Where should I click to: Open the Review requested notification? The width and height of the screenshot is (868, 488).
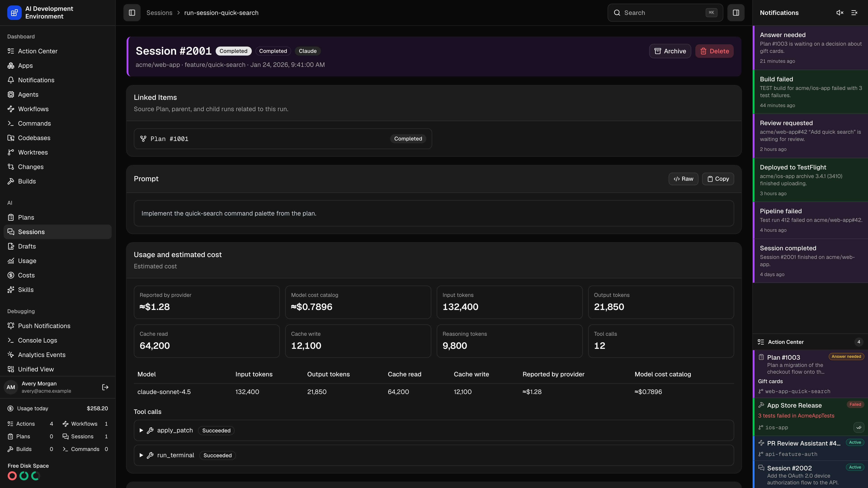pyautogui.click(x=810, y=136)
